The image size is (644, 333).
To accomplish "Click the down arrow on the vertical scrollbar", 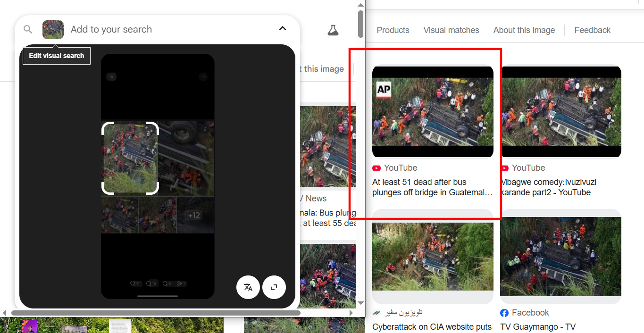I will 361,303.
